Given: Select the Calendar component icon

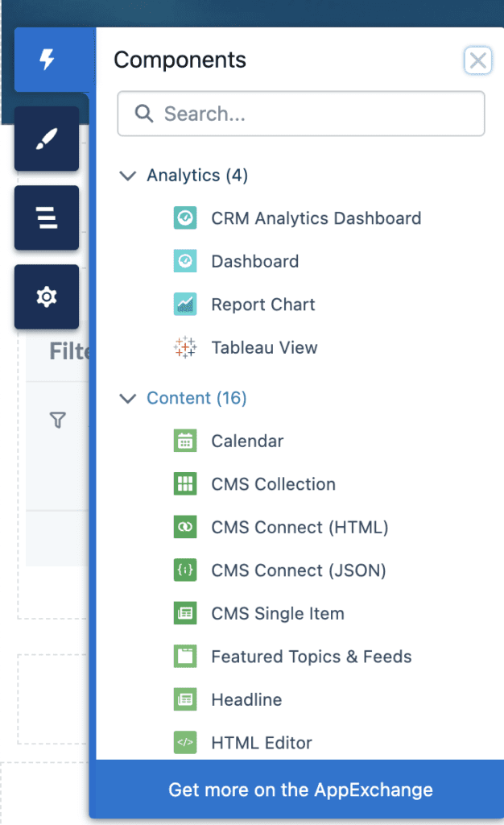Looking at the screenshot, I should pyautogui.click(x=184, y=441).
